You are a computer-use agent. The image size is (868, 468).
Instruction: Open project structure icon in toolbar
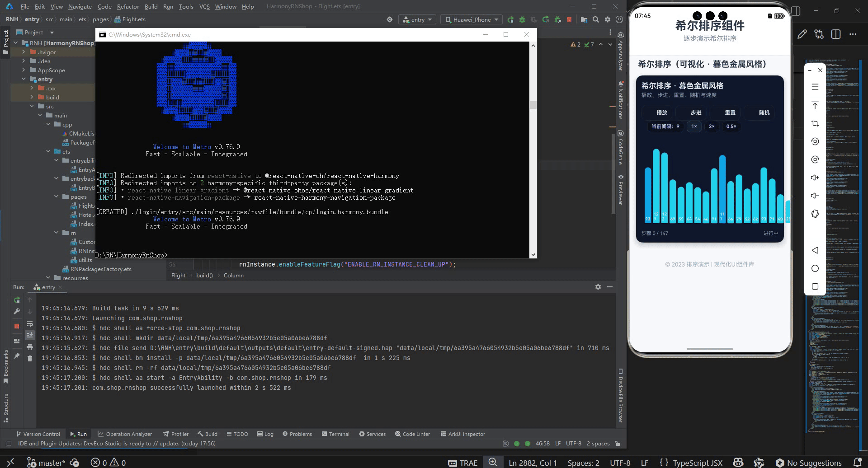pos(584,19)
